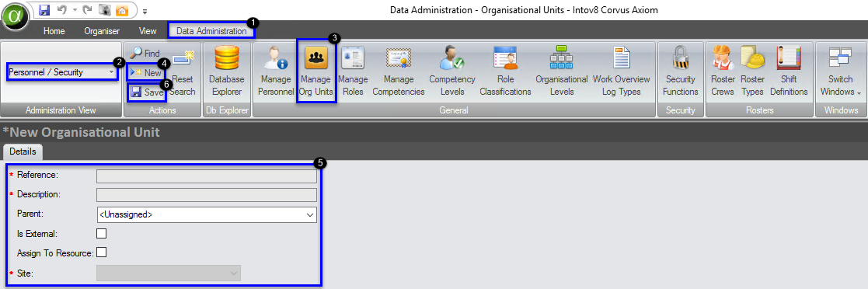This screenshot has width=868, height=289.
Task: Open the Switch Windows dropdown
Action: (840, 72)
